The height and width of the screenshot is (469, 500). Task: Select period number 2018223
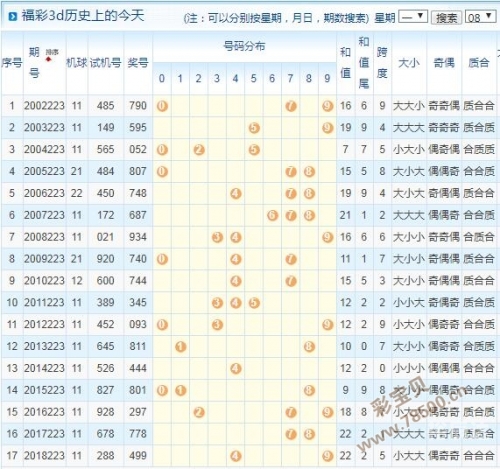pyautogui.click(x=44, y=456)
